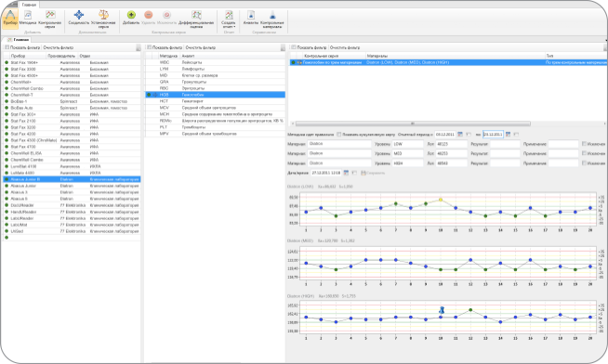Click green point 12 on HIGH chart
The image size is (608, 364).
(x=470, y=310)
